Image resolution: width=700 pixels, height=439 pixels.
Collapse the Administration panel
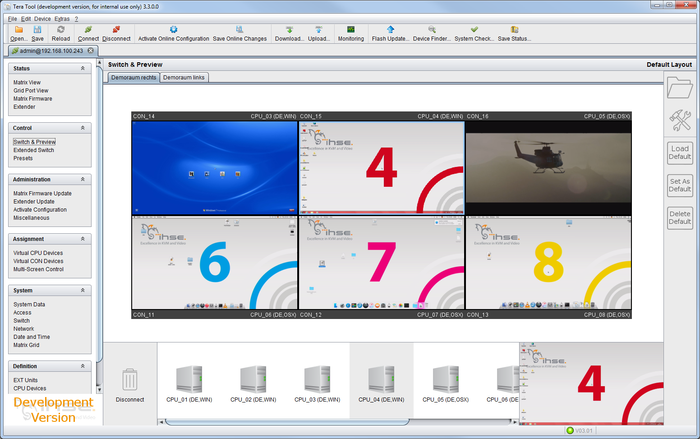[83, 179]
